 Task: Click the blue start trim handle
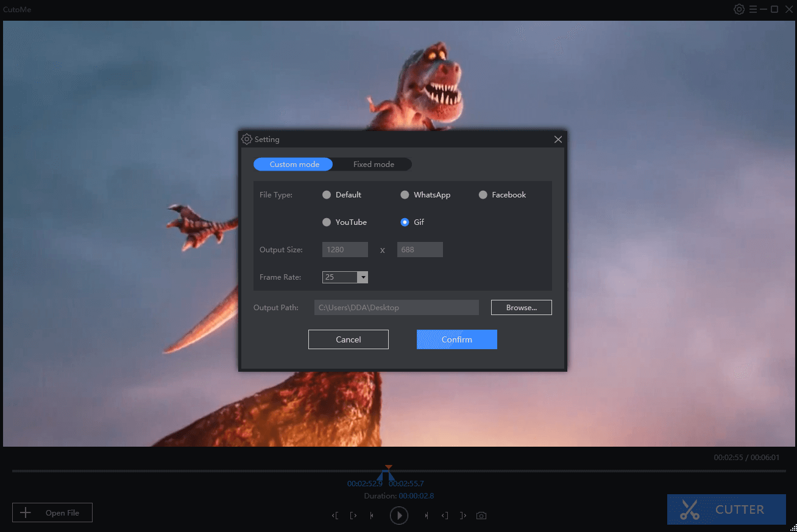point(381,475)
